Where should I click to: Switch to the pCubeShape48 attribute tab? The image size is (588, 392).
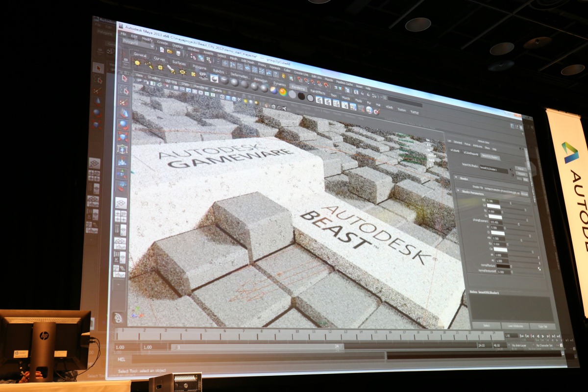point(471,154)
